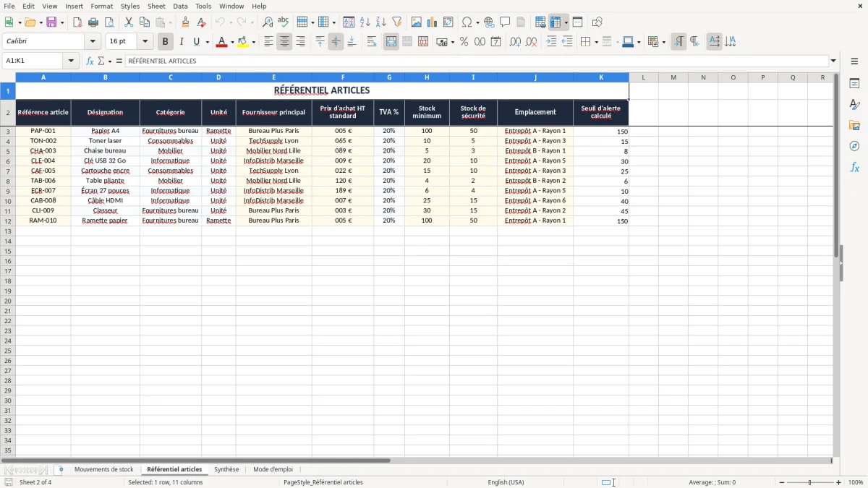The height and width of the screenshot is (488, 868).
Task: Open sidebar Navigator panel
Action: [x=854, y=146]
